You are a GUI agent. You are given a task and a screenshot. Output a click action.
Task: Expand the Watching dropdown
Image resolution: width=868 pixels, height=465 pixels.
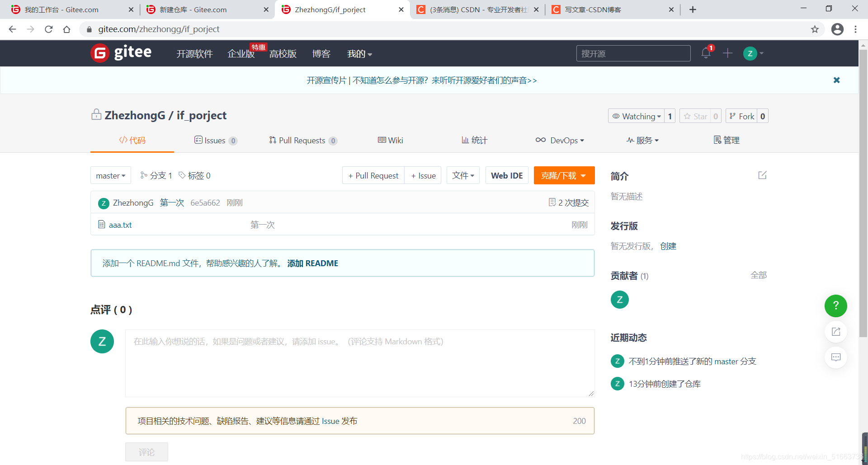[x=637, y=116]
